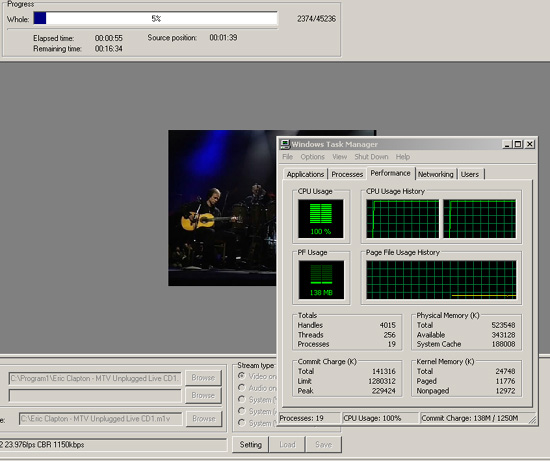Click the Page File Usage History graph
The image size is (550, 461).
coord(441,280)
